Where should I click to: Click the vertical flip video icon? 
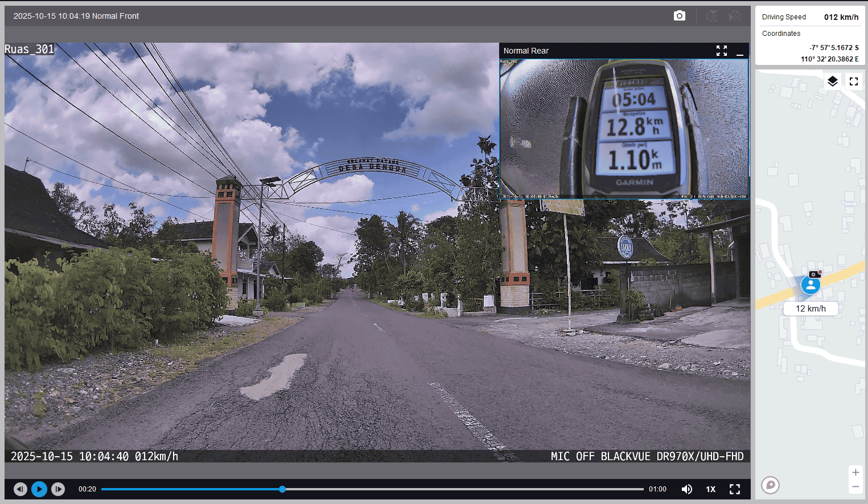click(x=711, y=16)
